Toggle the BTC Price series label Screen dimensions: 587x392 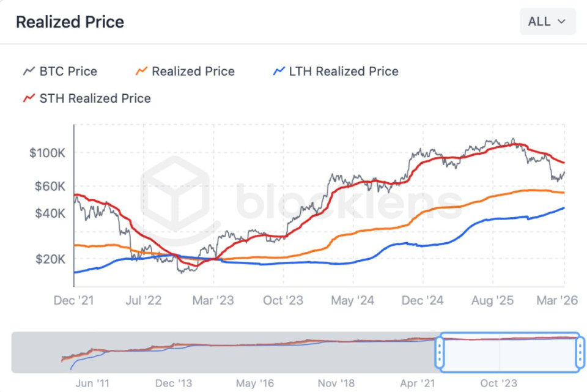point(68,72)
